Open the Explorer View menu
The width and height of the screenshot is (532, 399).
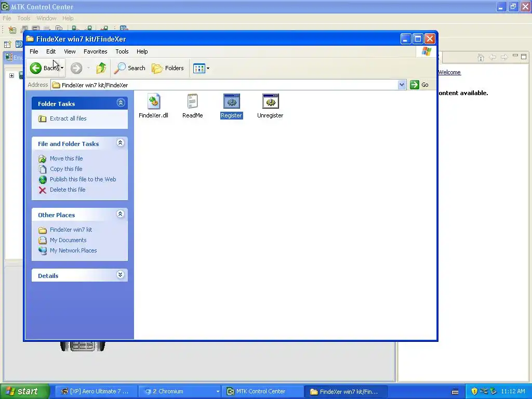[x=70, y=51]
